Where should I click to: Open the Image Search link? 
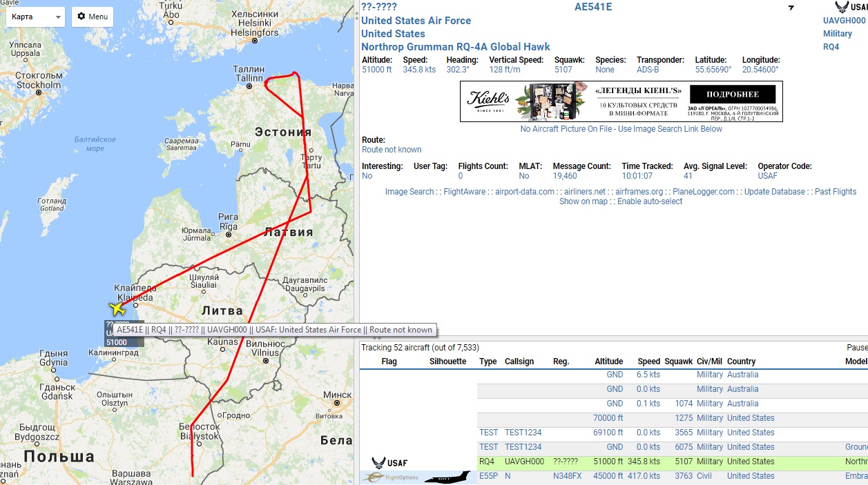point(409,192)
